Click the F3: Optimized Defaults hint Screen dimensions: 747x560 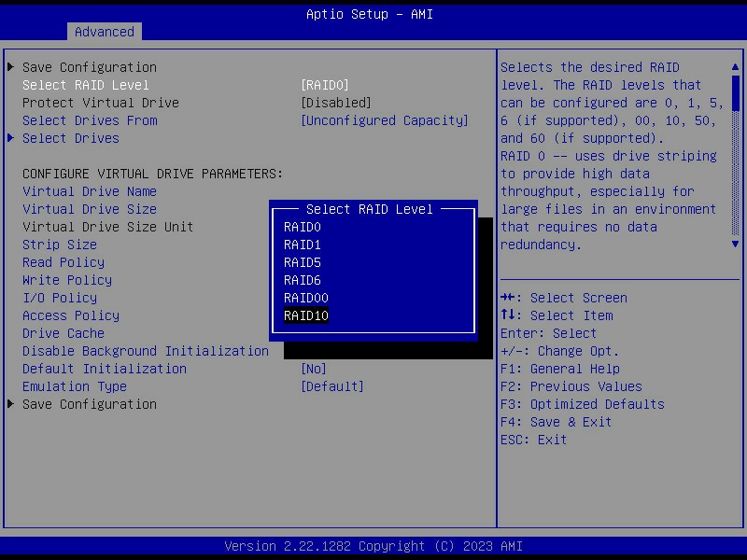click(x=582, y=404)
